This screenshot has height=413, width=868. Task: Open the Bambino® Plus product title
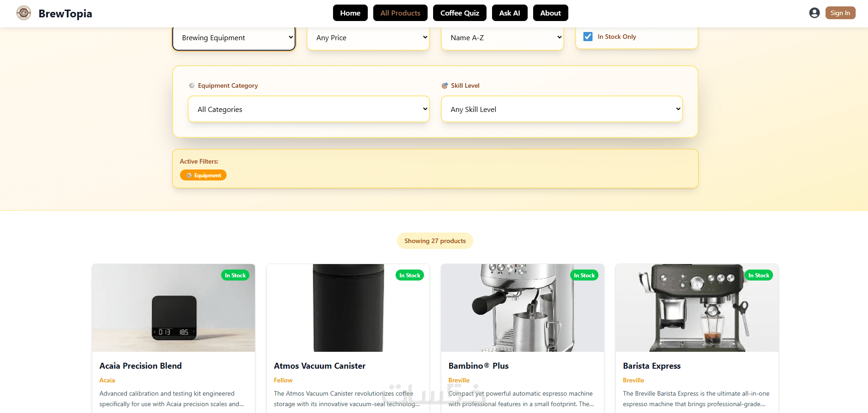point(478,366)
